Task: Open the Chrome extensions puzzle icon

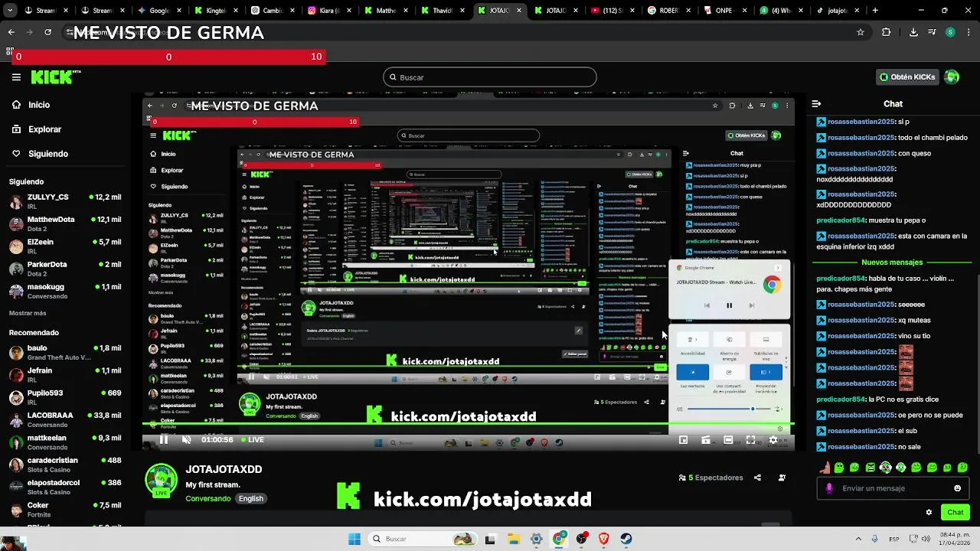Action: (887, 32)
